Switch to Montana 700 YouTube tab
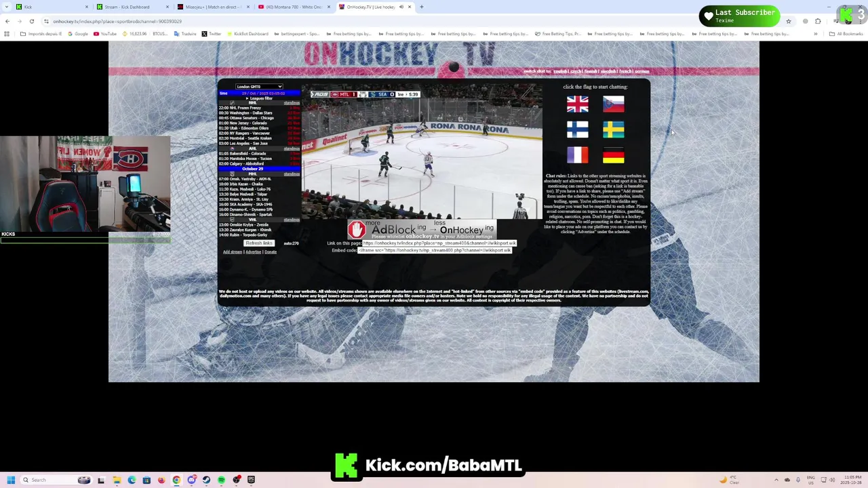868x488 pixels. point(294,7)
